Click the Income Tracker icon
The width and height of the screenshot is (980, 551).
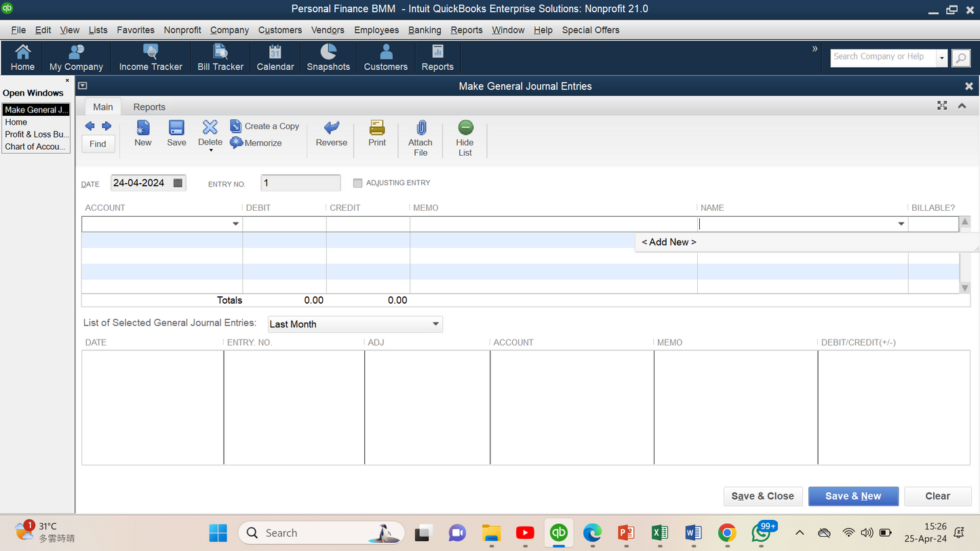click(151, 53)
